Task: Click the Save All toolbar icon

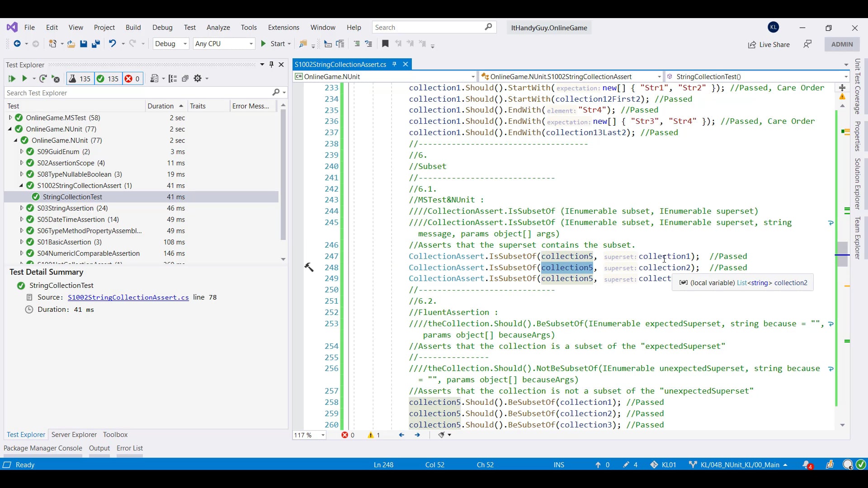Action: tap(95, 44)
